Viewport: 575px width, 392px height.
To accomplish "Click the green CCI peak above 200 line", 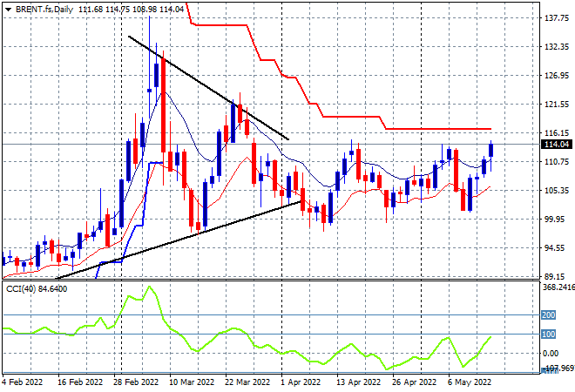I will click(x=148, y=287).
